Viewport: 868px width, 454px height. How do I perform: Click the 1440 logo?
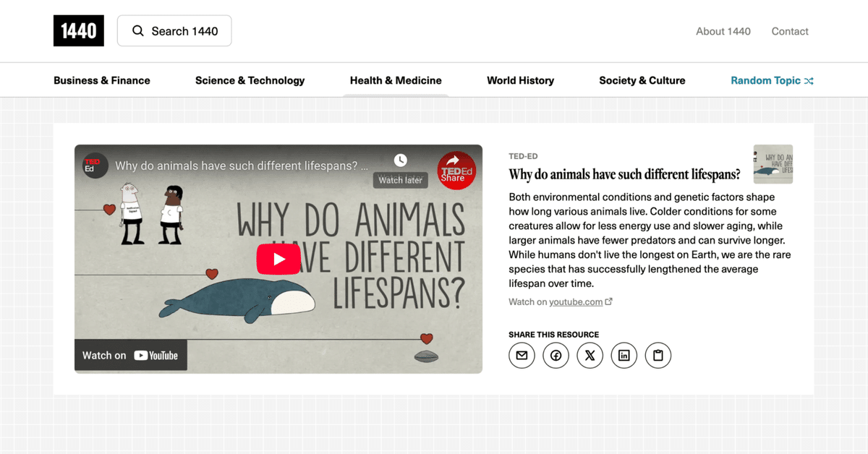pos(79,31)
